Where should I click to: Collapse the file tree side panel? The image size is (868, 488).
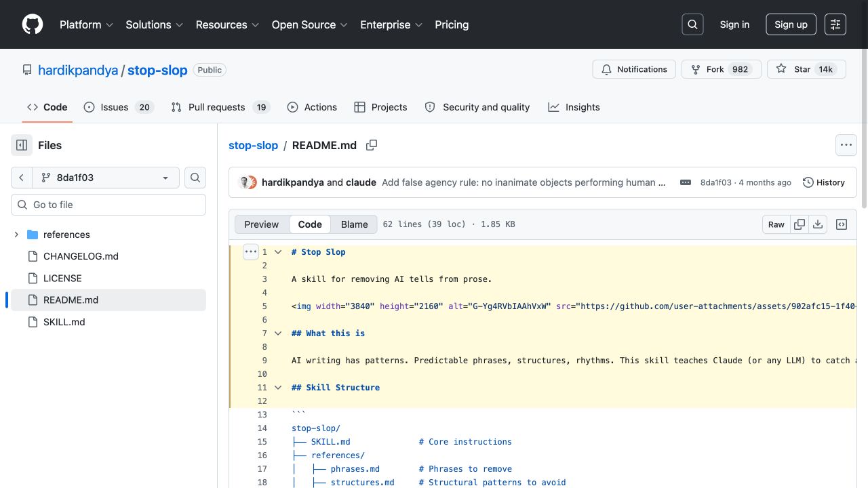click(22, 145)
